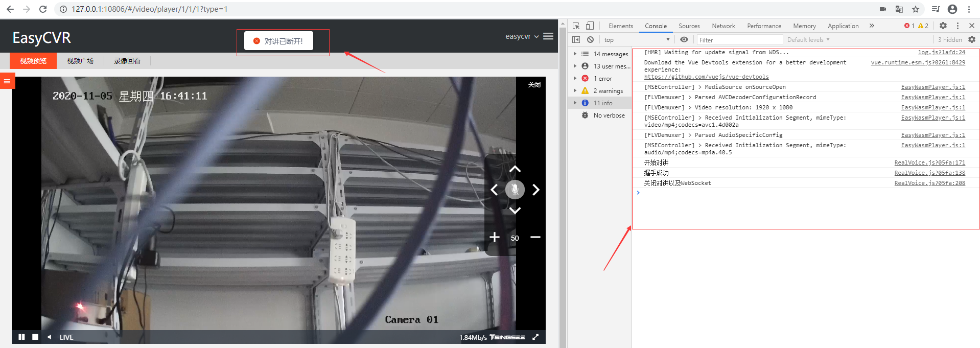Open the Application tab
Viewport: 980px width, 348px height.
[x=843, y=26]
